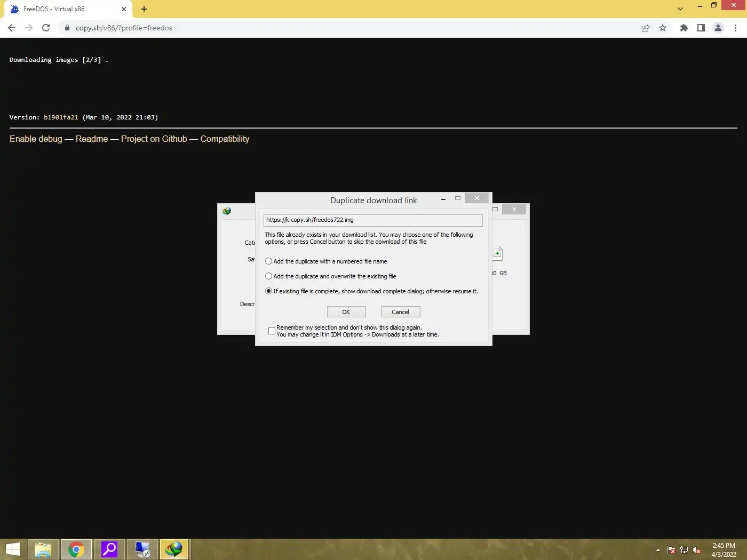Click the address bar URL copy.sh/v86
The height and width of the screenshot is (560, 747).
click(124, 28)
